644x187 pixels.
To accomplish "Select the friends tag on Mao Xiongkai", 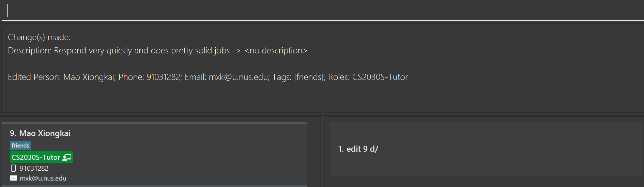I will coord(20,146).
